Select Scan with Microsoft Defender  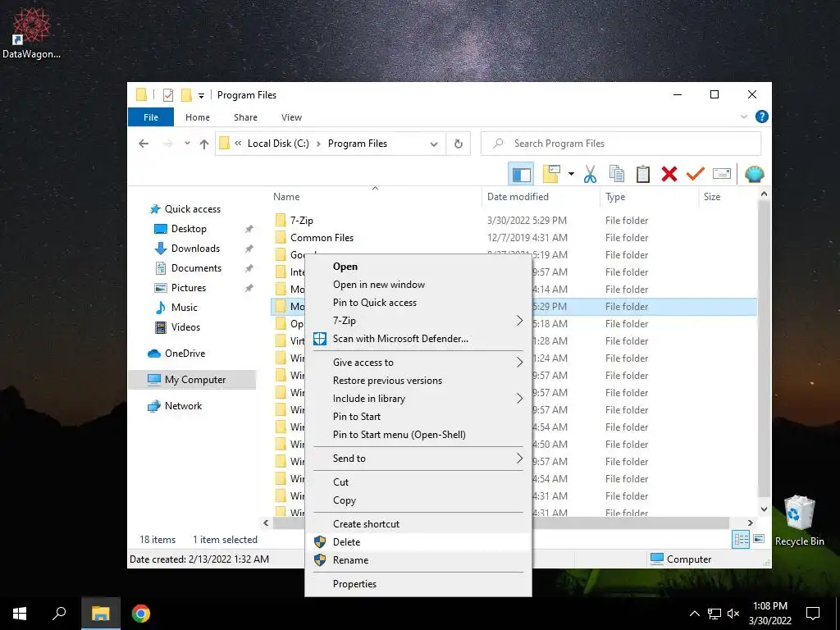[400, 339]
